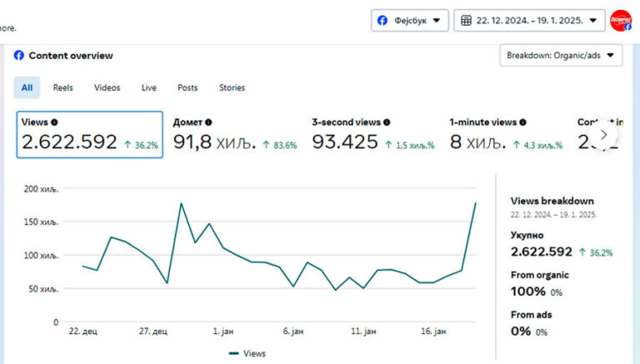Screen dimensions: 640x364
Task: Expand the Breakdown: Organic/ads dropdown
Action: pyautogui.click(x=561, y=56)
